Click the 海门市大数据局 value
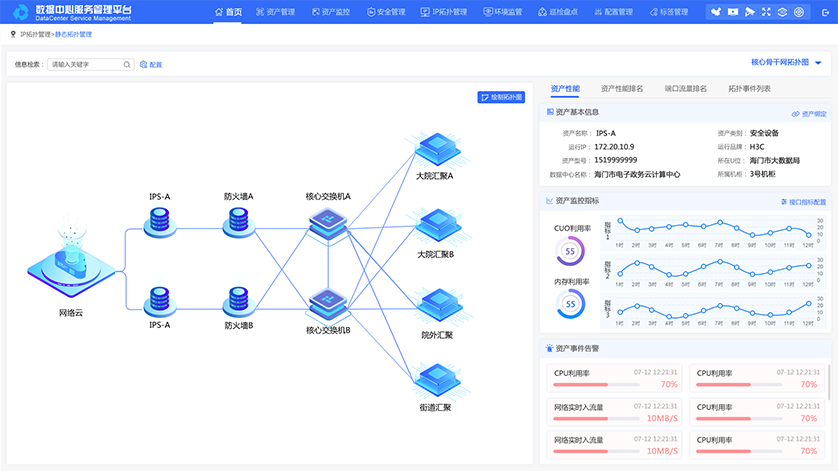 [774, 160]
